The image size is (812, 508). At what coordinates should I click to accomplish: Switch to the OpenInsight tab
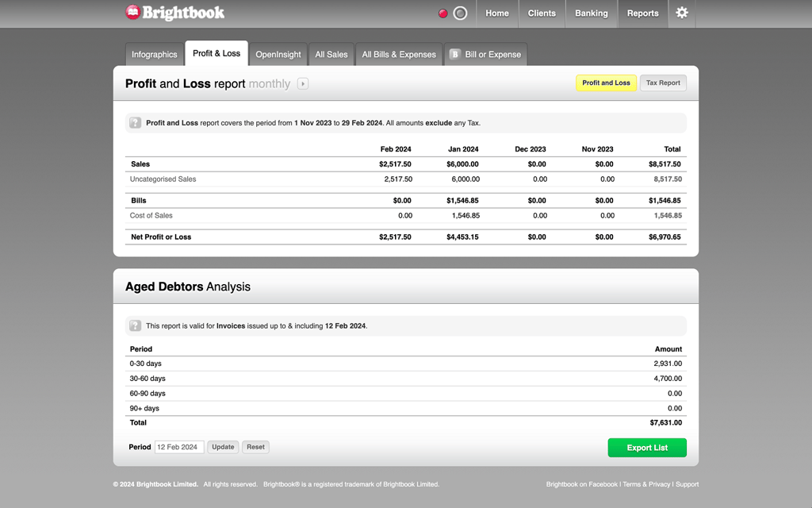(278, 55)
